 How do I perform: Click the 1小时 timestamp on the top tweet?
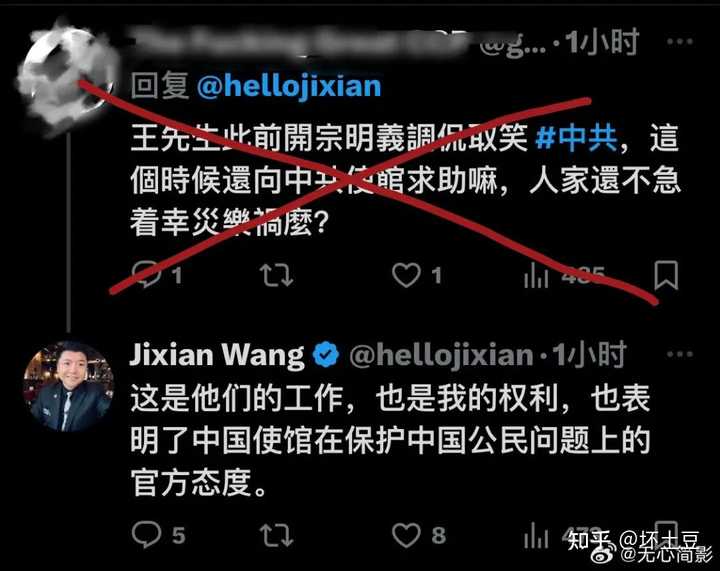601,41
